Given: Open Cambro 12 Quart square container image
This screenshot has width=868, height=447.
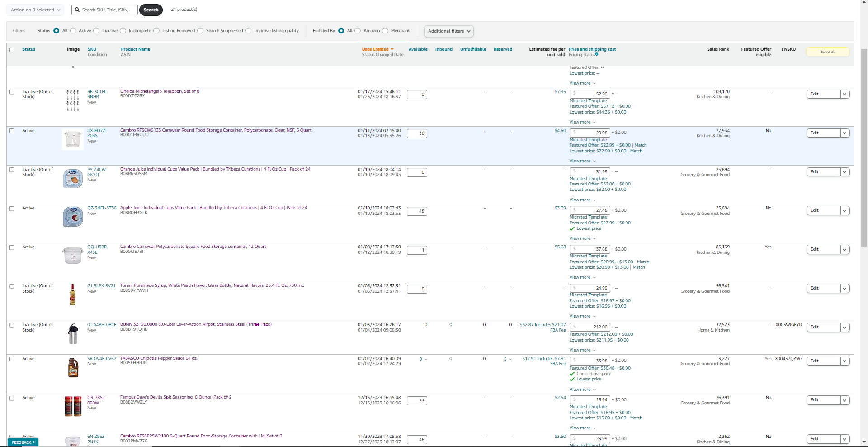Looking at the screenshot, I should [73, 256].
